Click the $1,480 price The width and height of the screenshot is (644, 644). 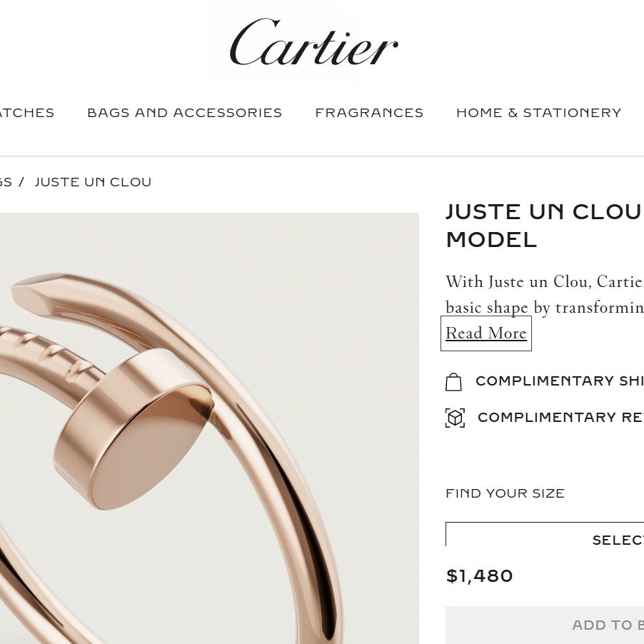479,576
